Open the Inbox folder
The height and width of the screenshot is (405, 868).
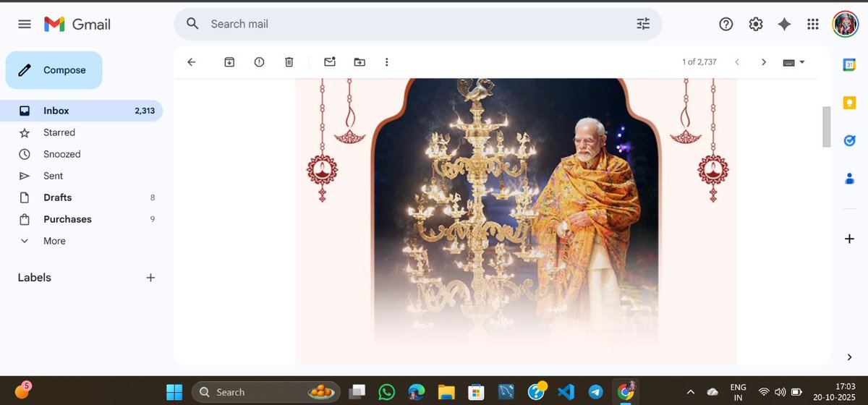pos(81,111)
